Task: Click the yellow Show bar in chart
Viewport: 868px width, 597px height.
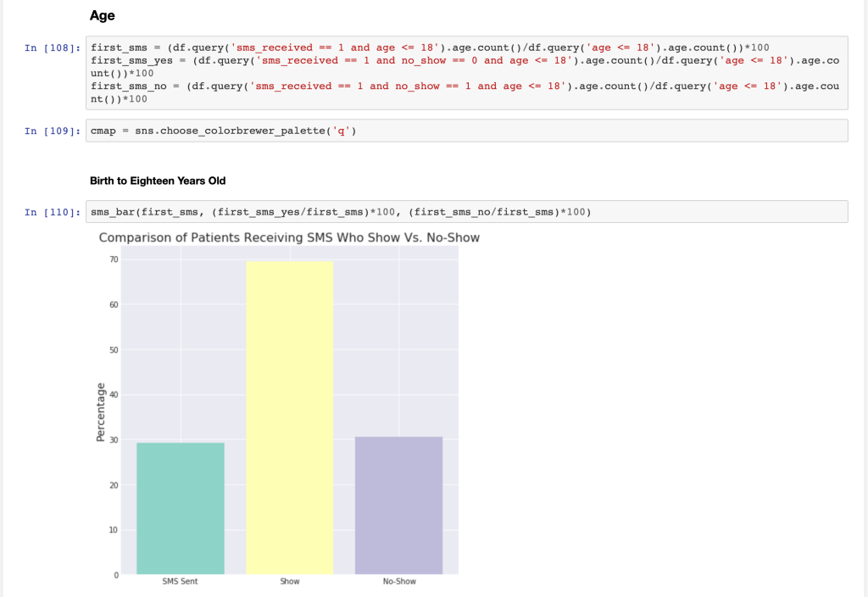Action: [289, 417]
